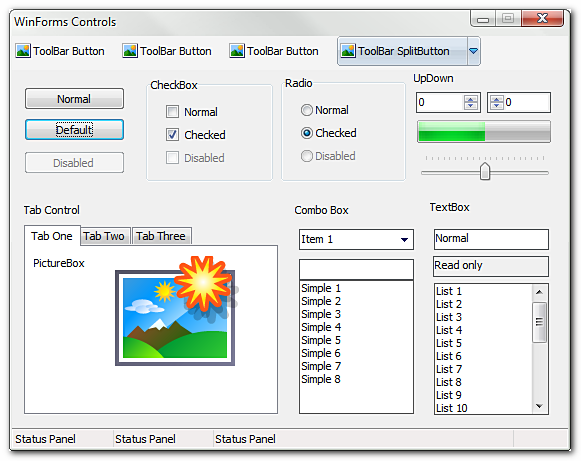Click the Normal button

[74, 99]
